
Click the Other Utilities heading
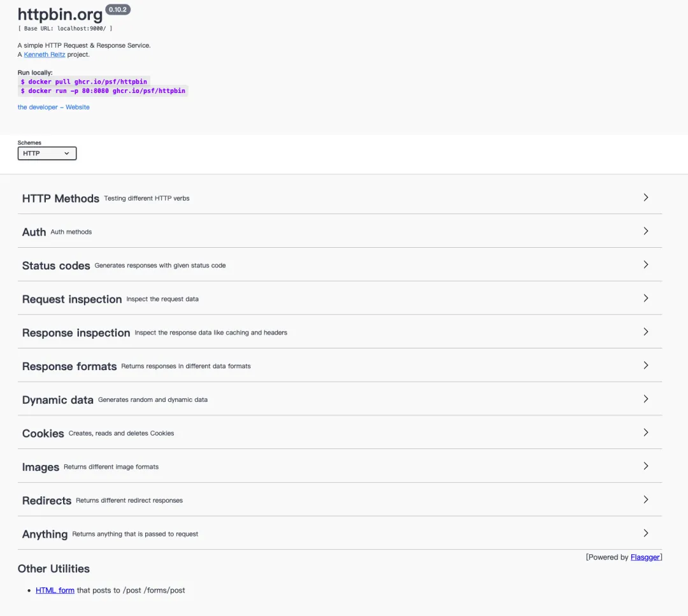(x=54, y=569)
